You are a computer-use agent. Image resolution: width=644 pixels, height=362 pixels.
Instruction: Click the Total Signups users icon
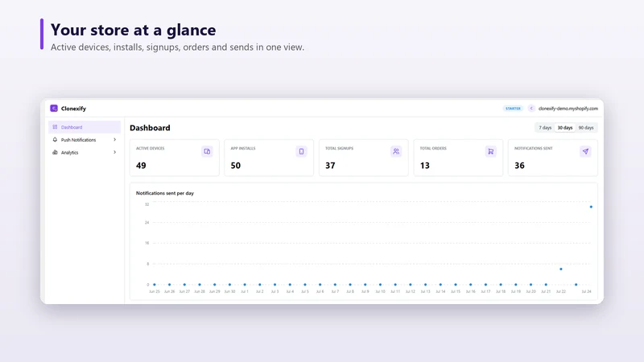(x=396, y=151)
